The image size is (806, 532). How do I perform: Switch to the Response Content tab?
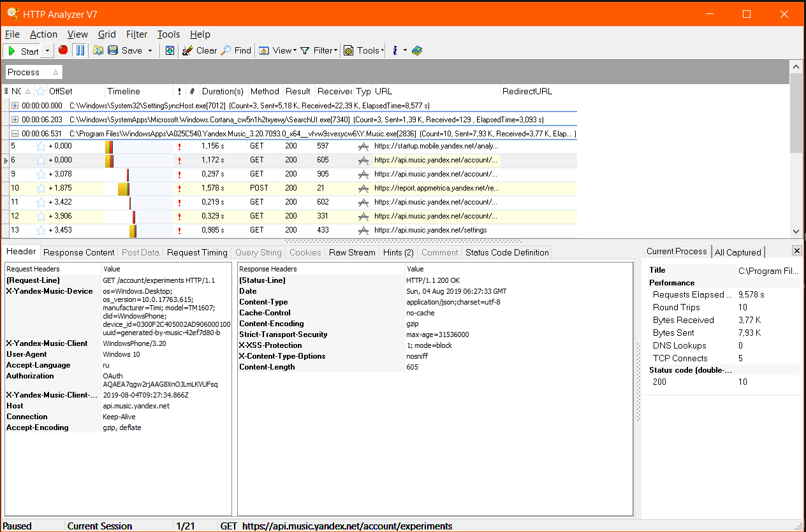coord(79,252)
